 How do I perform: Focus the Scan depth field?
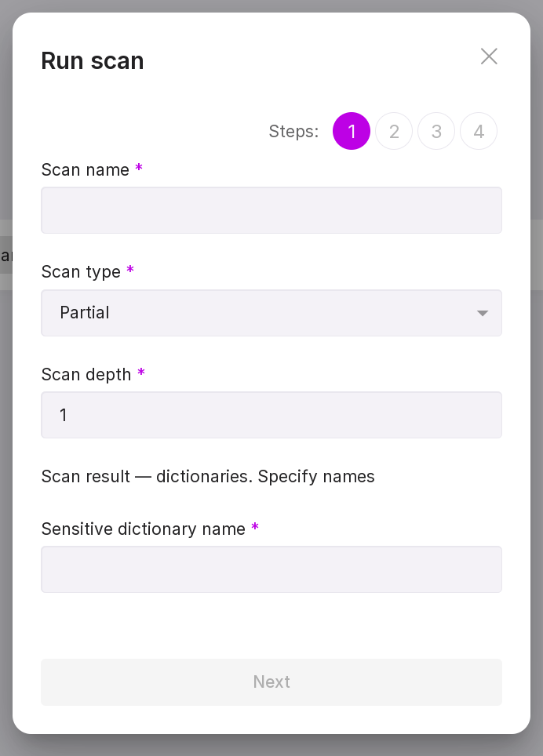[x=271, y=415]
